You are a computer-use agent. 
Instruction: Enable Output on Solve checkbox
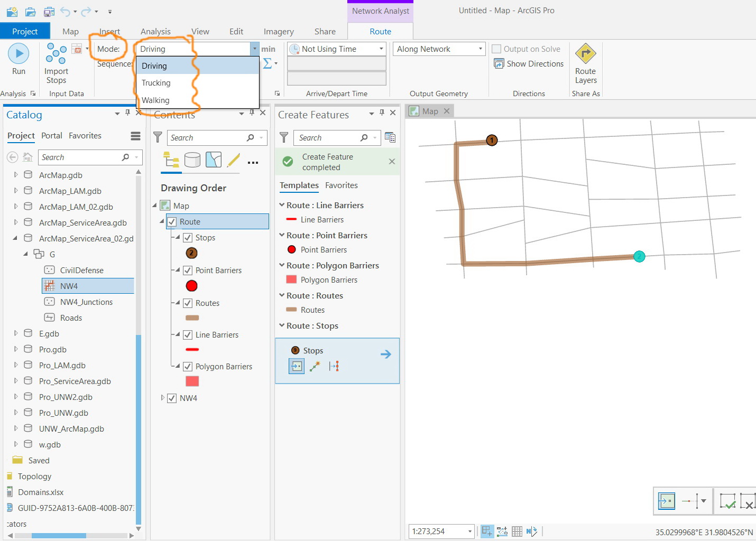click(x=496, y=49)
